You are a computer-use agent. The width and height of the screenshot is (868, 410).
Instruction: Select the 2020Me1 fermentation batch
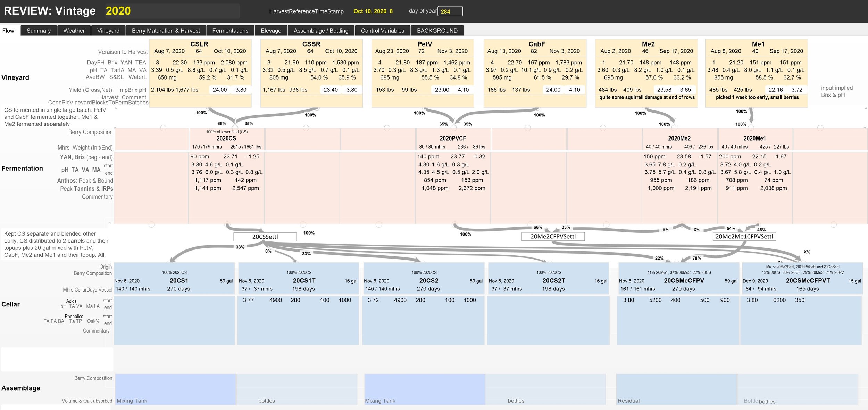pos(754,138)
